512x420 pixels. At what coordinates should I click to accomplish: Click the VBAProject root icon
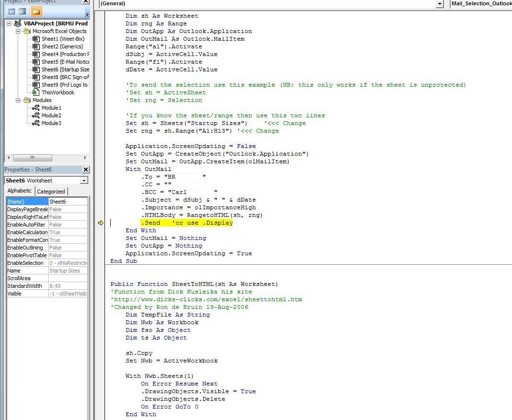coord(18,23)
